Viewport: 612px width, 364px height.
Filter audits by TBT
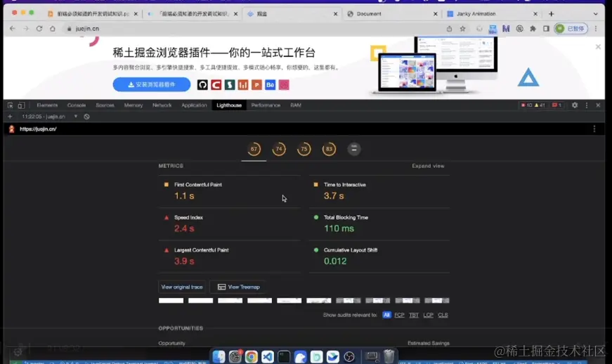pos(414,316)
